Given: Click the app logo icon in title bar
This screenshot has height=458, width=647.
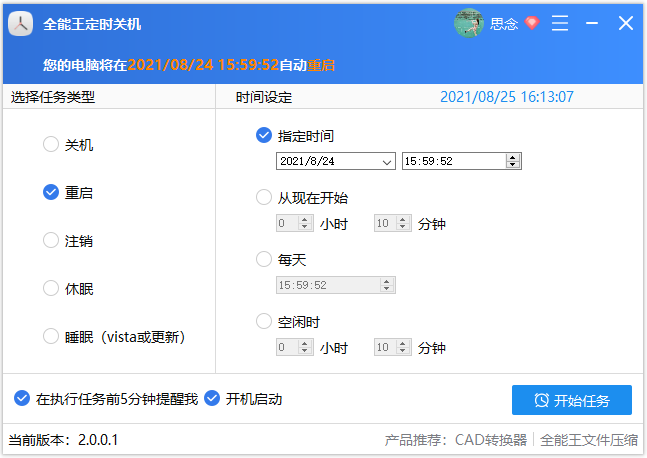Looking at the screenshot, I should click(20, 24).
